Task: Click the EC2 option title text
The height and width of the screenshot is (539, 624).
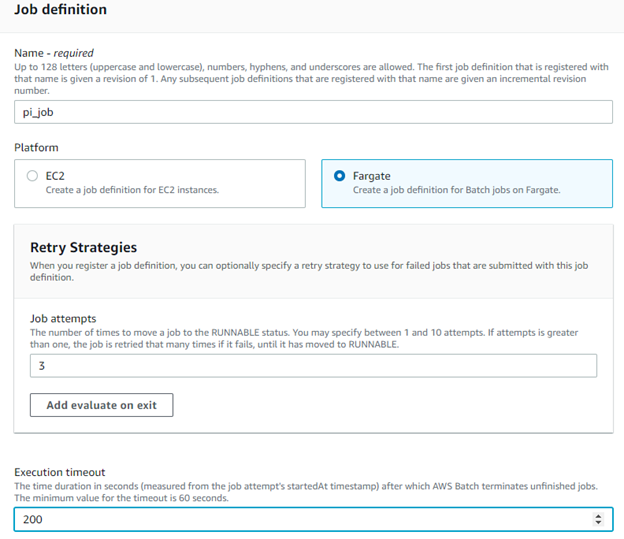Action: [55, 175]
